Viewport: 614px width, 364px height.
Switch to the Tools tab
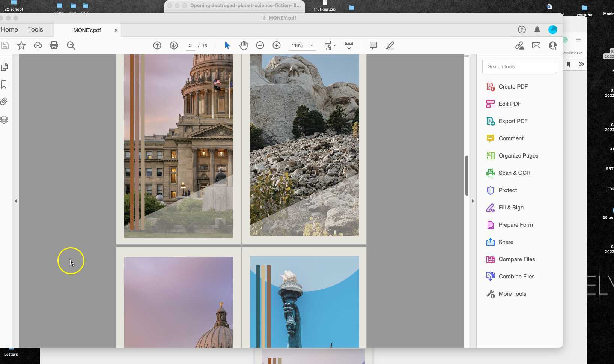[x=35, y=29]
